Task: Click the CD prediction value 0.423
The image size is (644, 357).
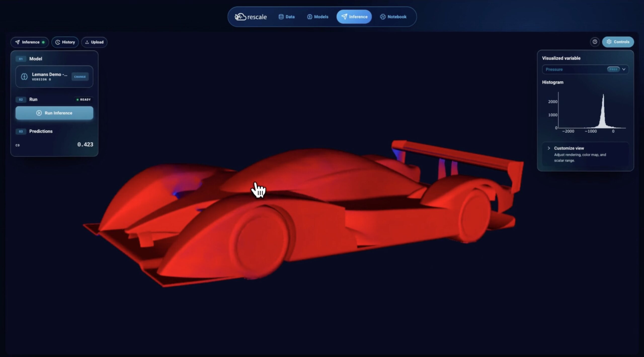Action: [85, 144]
